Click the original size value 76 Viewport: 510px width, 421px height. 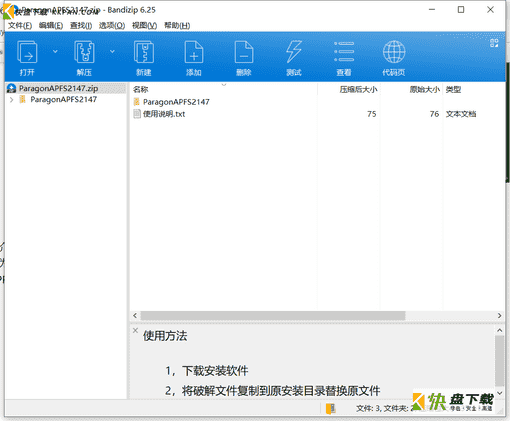click(x=434, y=114)
